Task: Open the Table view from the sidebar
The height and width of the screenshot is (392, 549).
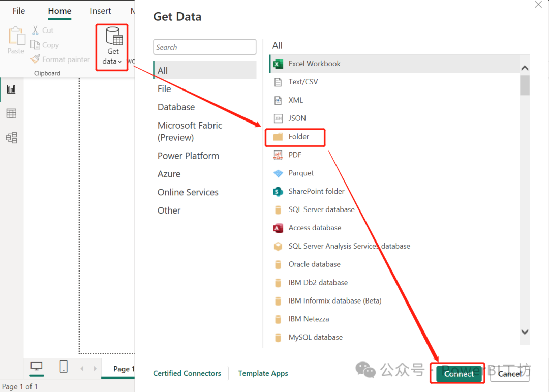Action: click(x=11, y=113)
